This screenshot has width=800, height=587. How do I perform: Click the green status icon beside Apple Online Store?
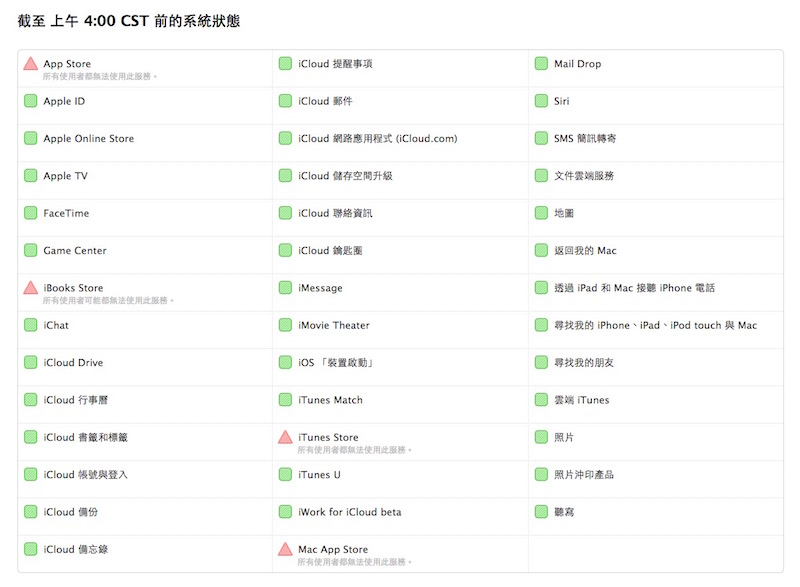click(x=31, y=138)
